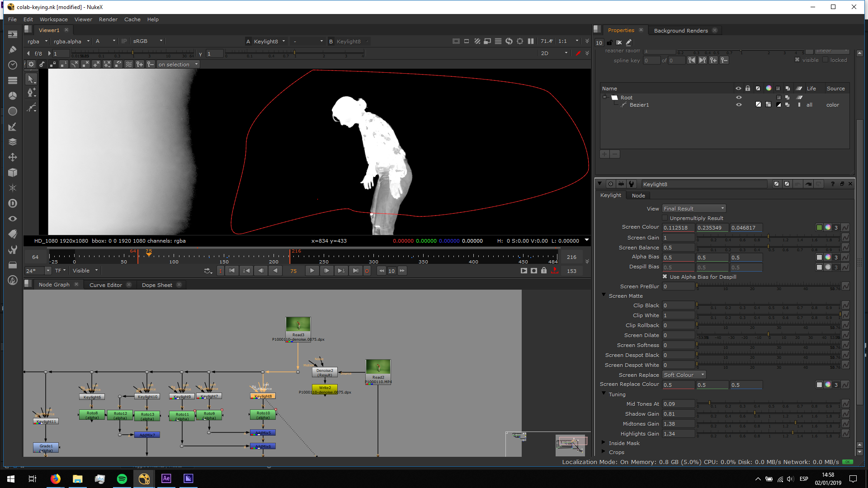Open the Time nodes clock icon menu
The image size is (868, 488).
click(13, 65)
